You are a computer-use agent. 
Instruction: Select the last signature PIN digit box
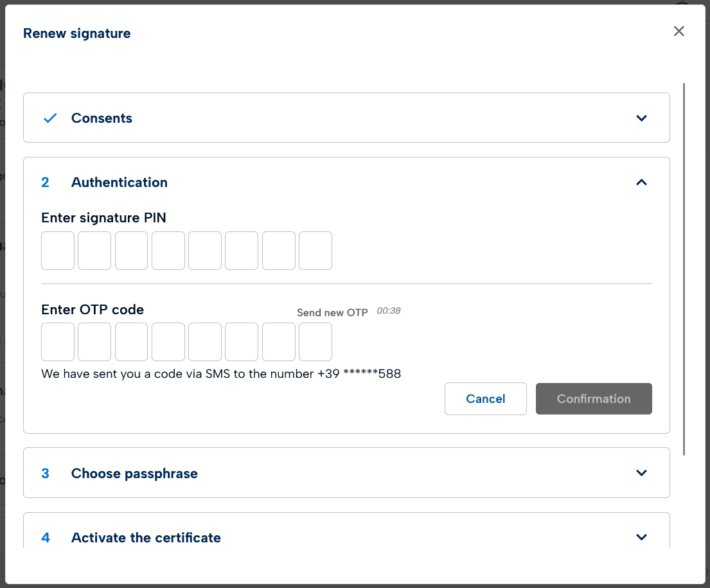click(315, 251)
